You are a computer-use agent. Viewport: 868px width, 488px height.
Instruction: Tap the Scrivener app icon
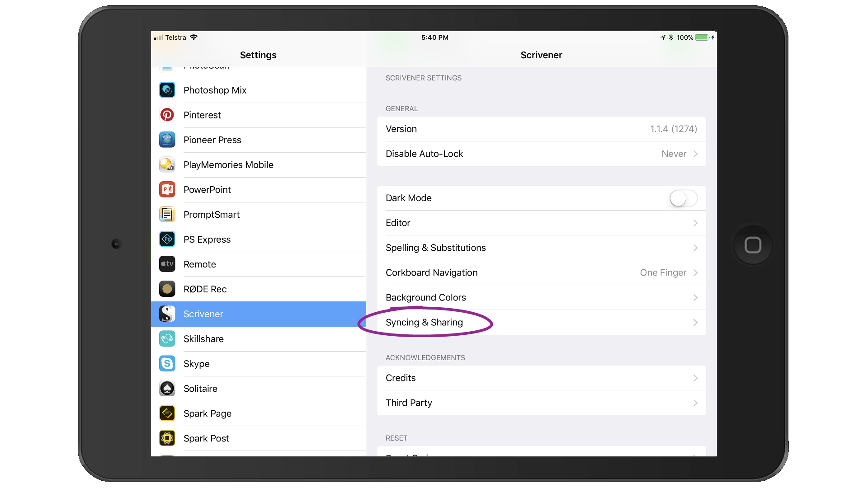(167, 314)
